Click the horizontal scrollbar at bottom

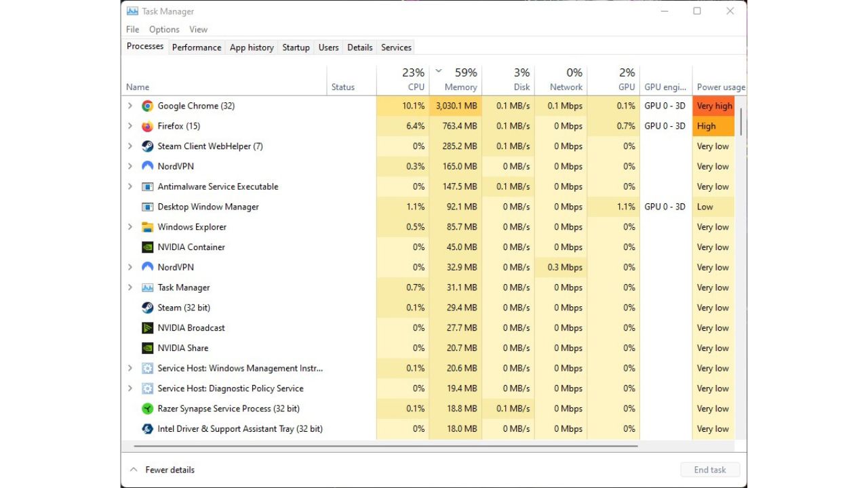click(386, 446)
